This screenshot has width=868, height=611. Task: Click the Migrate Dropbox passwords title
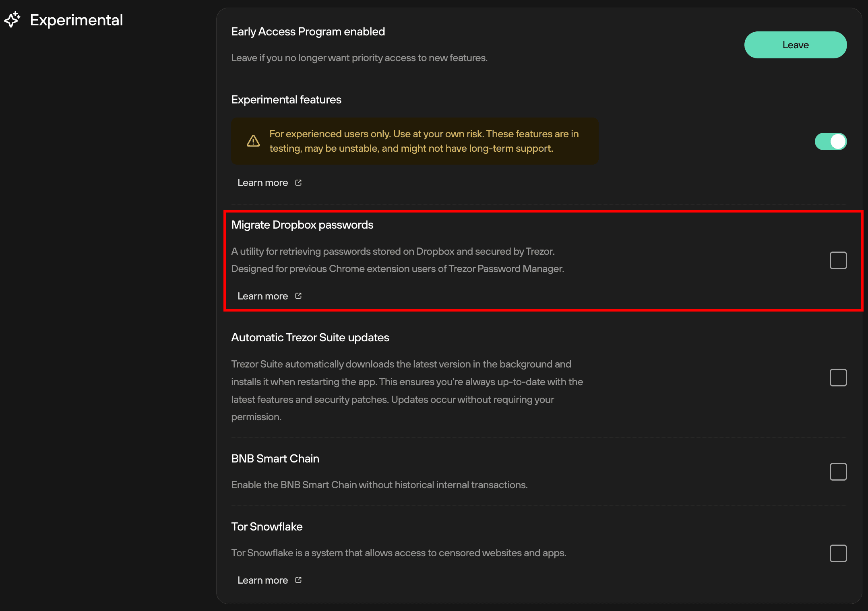coord(302,225)
